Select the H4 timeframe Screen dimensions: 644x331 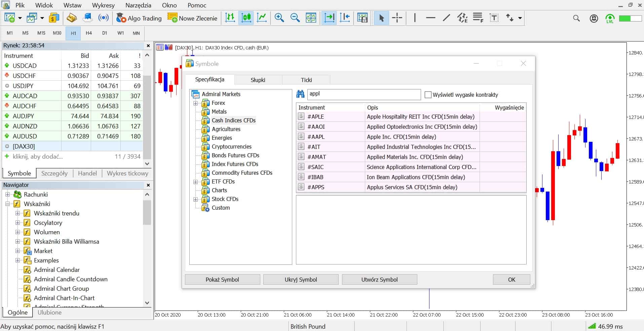(x=89, y=33)
